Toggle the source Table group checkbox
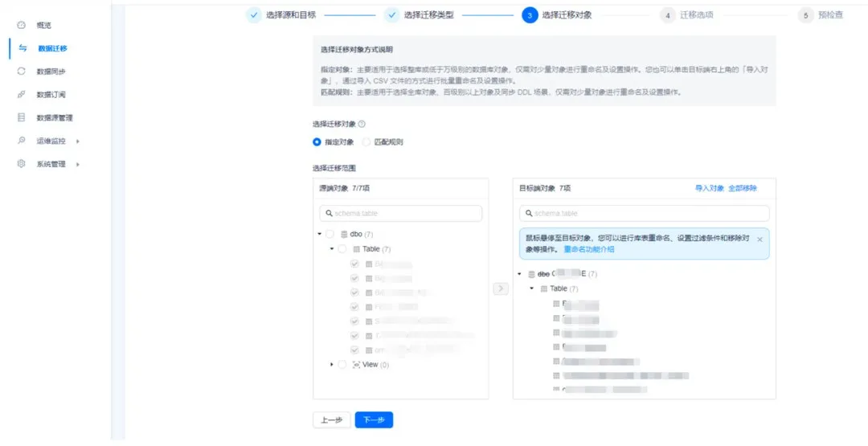 pos(342,249)
